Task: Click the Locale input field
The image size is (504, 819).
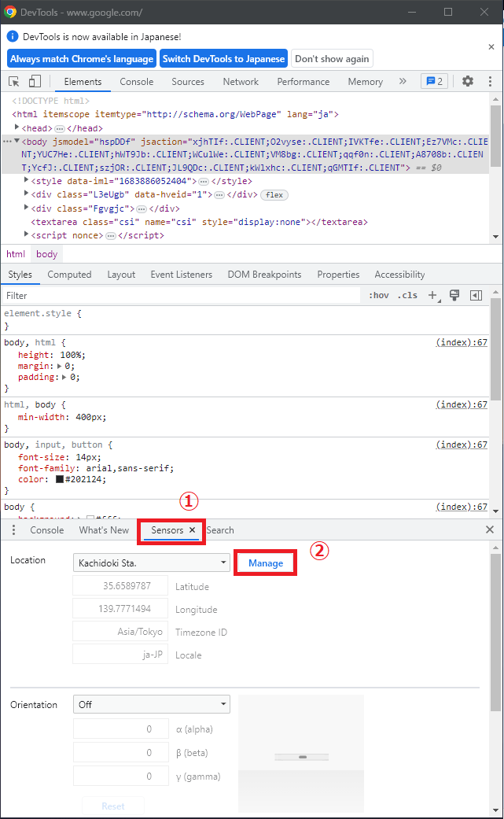Action: (x=120, y=655)
